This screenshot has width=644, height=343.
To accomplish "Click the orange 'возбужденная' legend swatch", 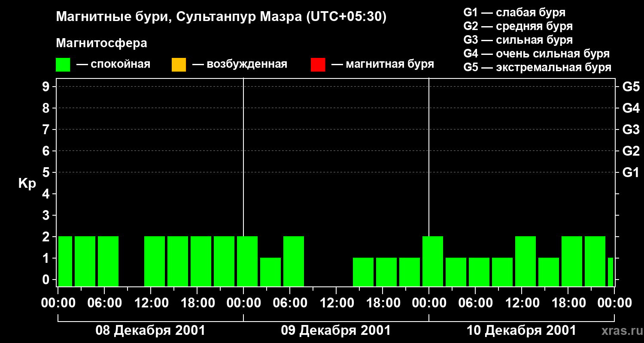I will [x=179, y=65].
